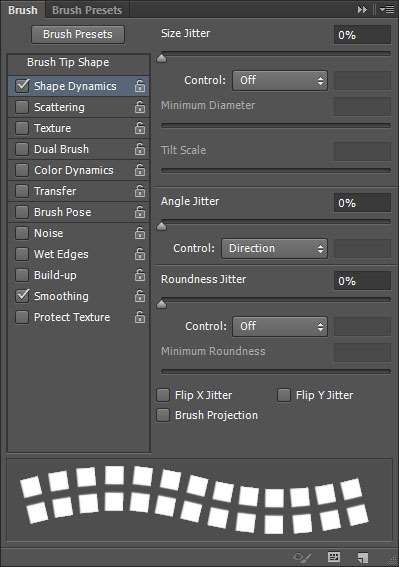
Task: Check the Flip X Jitter option
Action: click(x=163, y=395)
